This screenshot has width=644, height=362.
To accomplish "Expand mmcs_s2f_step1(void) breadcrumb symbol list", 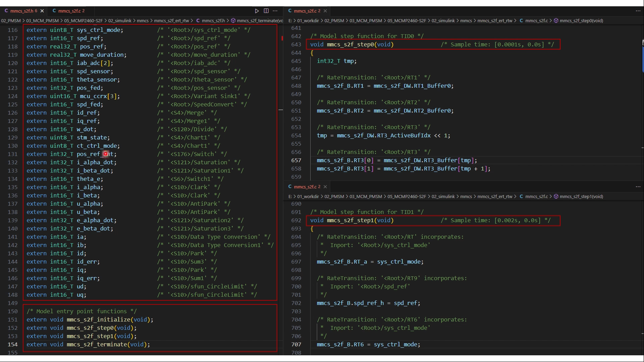I will [581, 196].
